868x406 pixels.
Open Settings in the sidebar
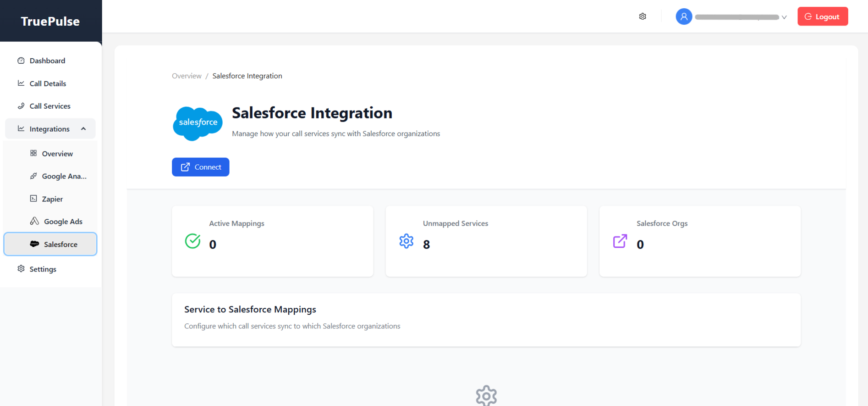(x=43, y=269)
